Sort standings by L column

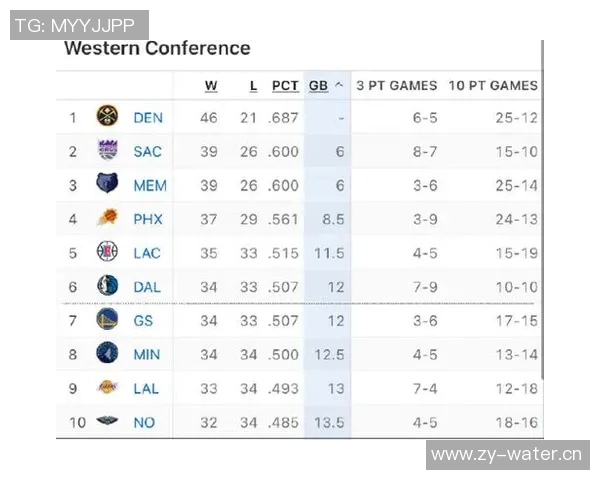pyautogui.click(x=253, y=86)
